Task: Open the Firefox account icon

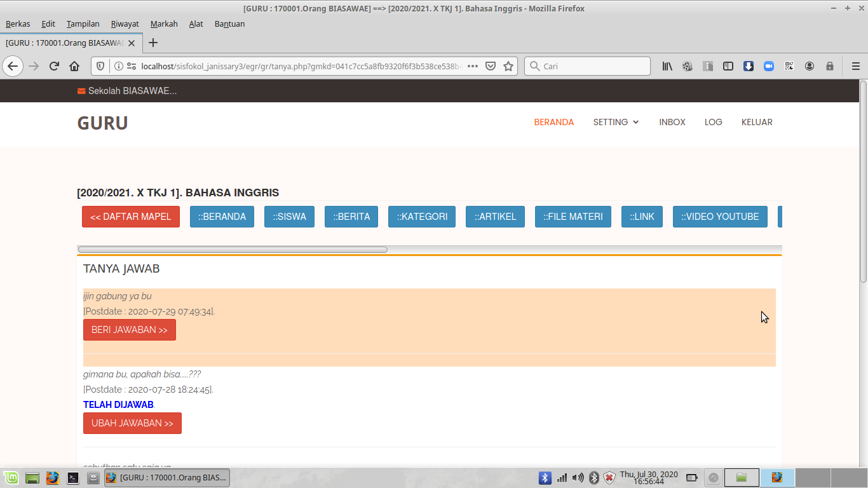Action: pos(810,66)
